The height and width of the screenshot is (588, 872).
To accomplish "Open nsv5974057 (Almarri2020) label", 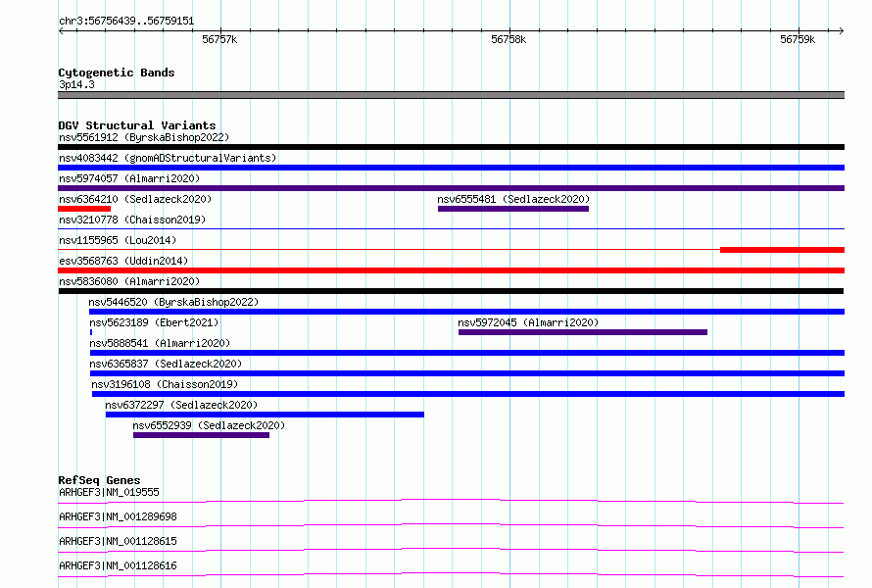I will [129, 178].
